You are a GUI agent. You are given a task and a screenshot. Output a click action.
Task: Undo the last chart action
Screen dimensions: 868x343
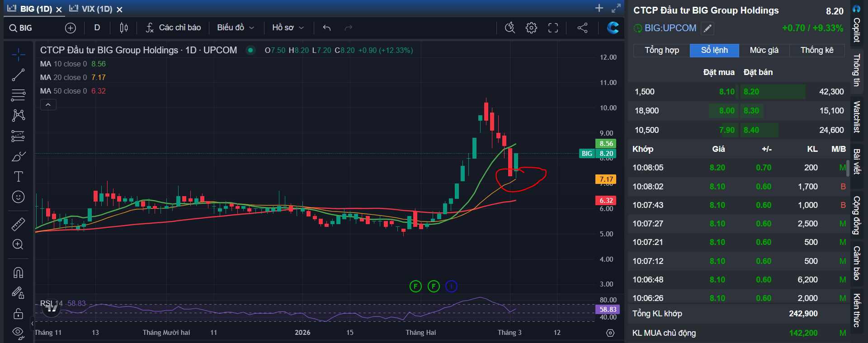coord(327,28)
